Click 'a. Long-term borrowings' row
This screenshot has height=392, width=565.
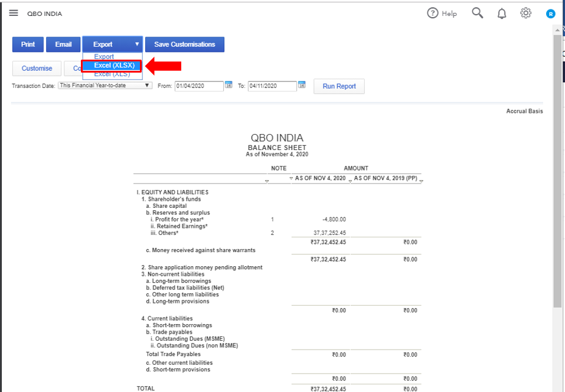178,281
